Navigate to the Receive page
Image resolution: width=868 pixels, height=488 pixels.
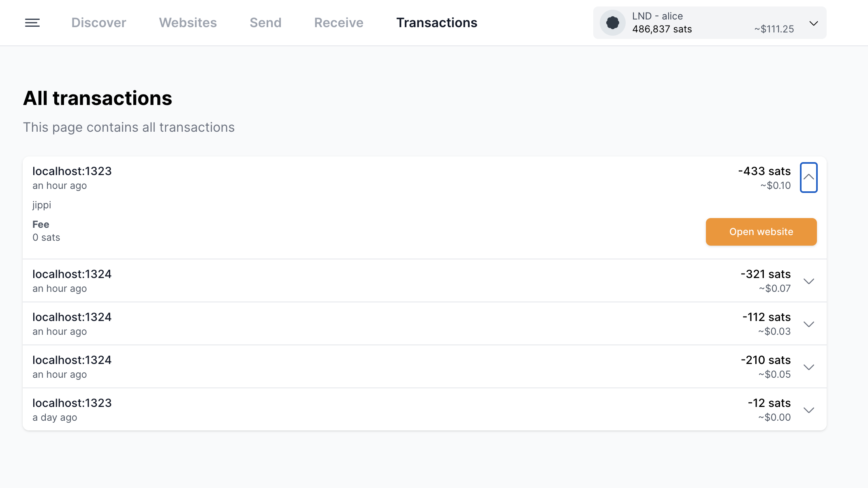338,23
